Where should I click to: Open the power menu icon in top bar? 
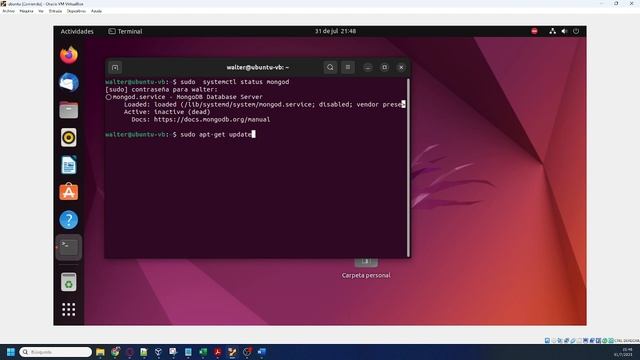click(576, 31)
